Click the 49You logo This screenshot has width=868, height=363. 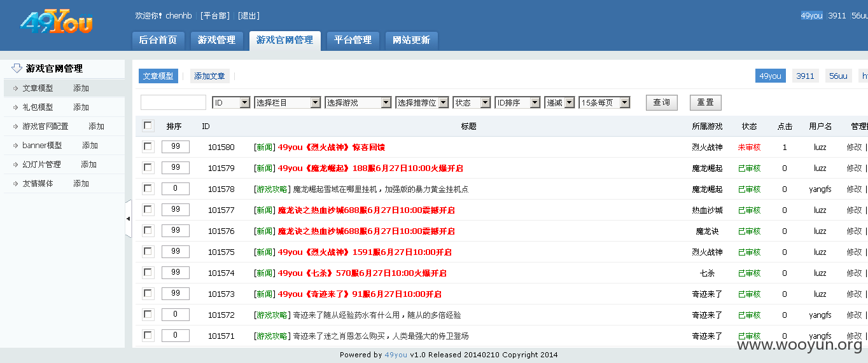(56, 23)
